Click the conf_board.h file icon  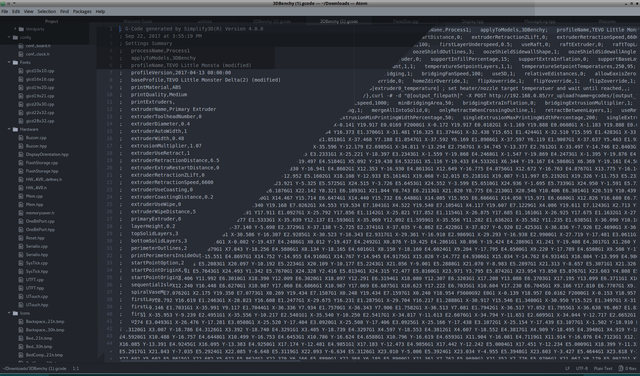[21, 46]
